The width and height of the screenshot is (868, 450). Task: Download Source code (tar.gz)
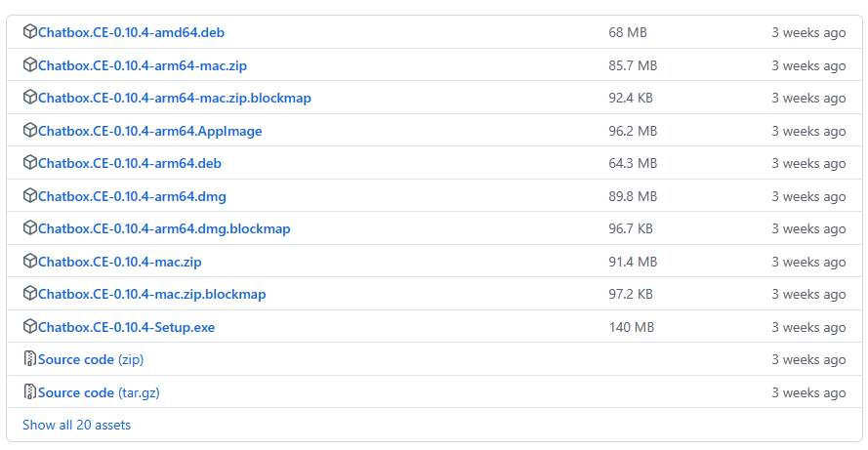click(x=99, y=393)
